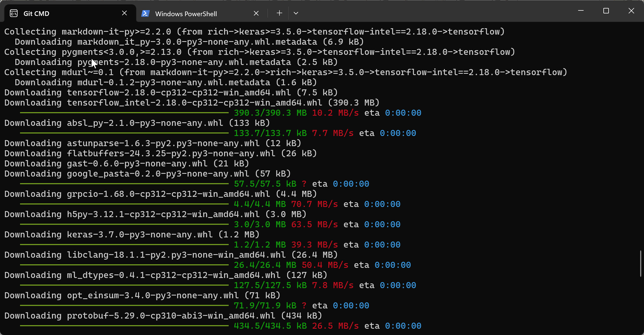Switch to the Git CMD tab
The image size is (644, 335).
tap(70, 13)
